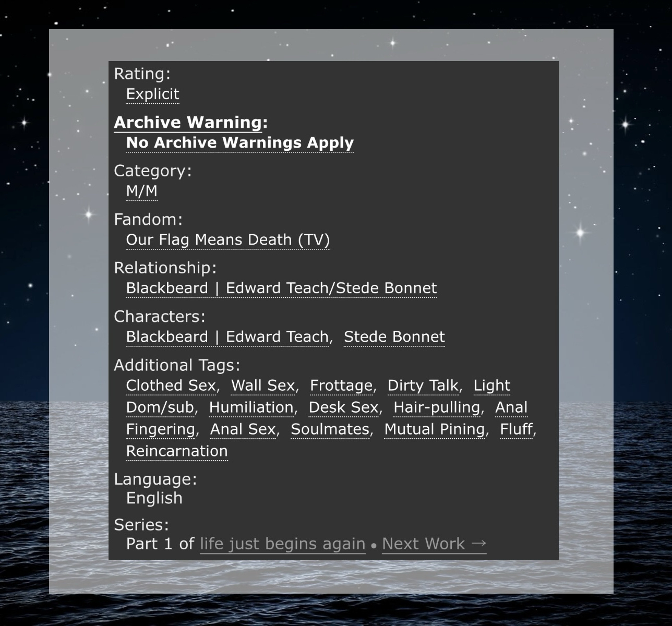
Task: Select the Mutual Pining tag
Action: [x=434, y=429]
